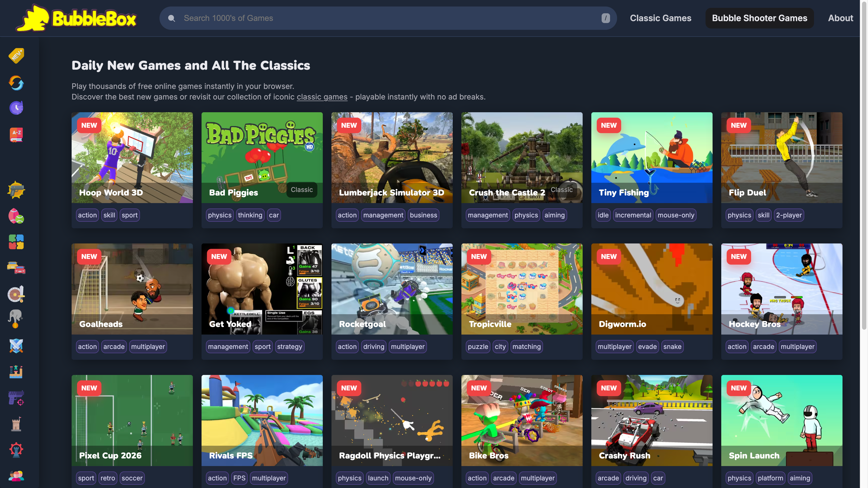Focus the Search 1000's of Games field
Image resolution: width=868 pixels, height=488 pixels.
(388, 18)
